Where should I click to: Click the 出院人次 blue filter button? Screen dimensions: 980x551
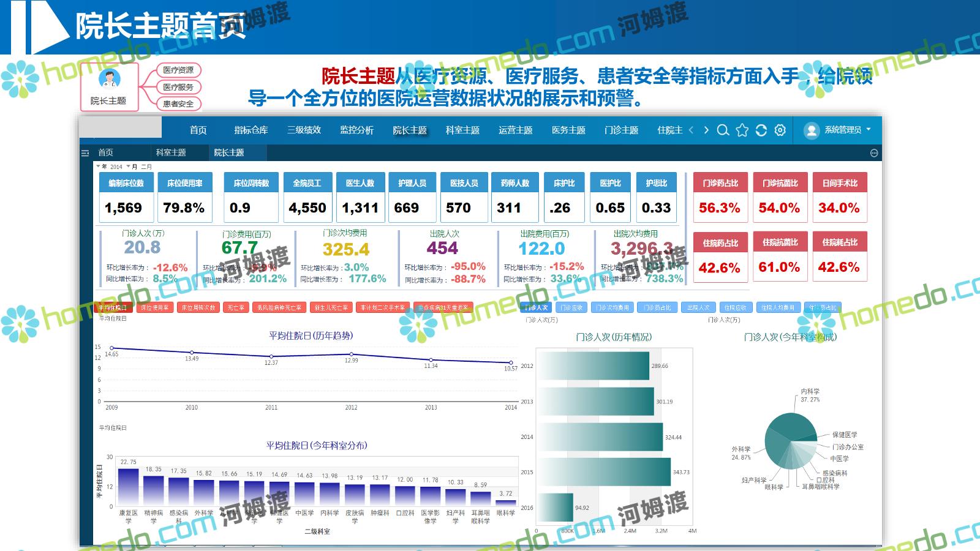(698, 307)
